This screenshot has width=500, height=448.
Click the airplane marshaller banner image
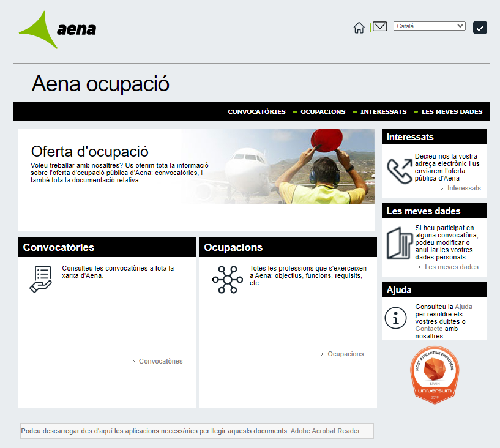[x=277, y=166]
